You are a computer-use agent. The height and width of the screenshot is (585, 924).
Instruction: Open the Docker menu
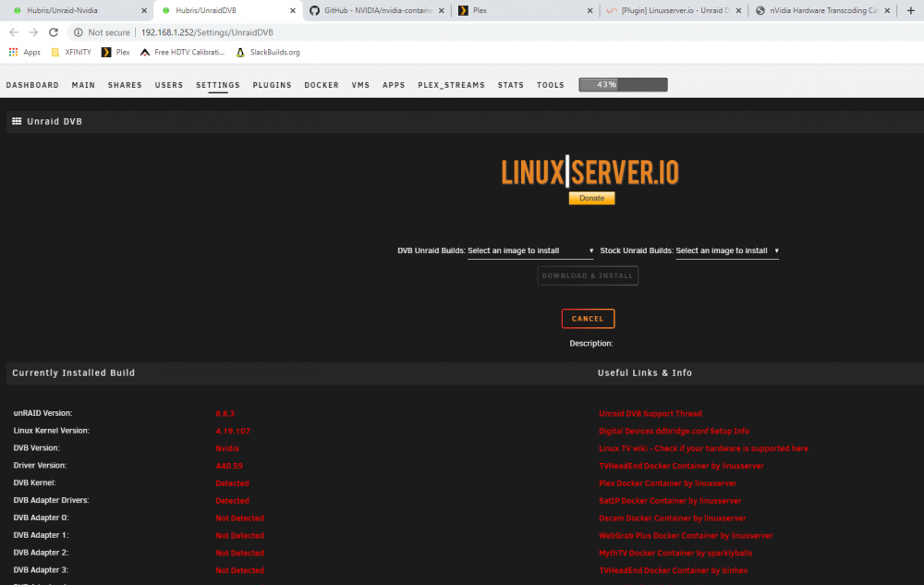(322, 85)
